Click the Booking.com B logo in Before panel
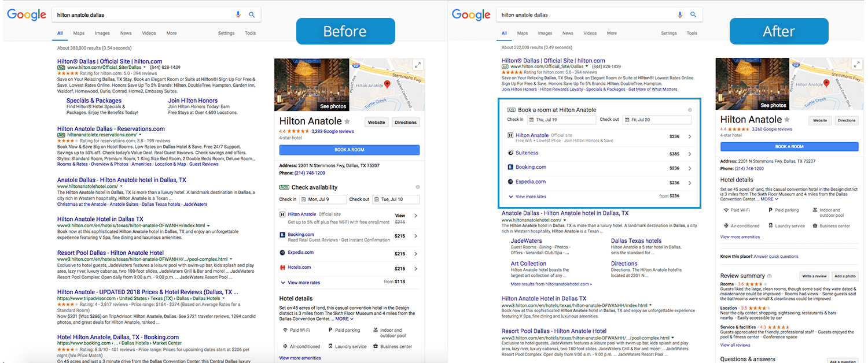The height and width of the screenshot is (363, 868). [282, 235]
